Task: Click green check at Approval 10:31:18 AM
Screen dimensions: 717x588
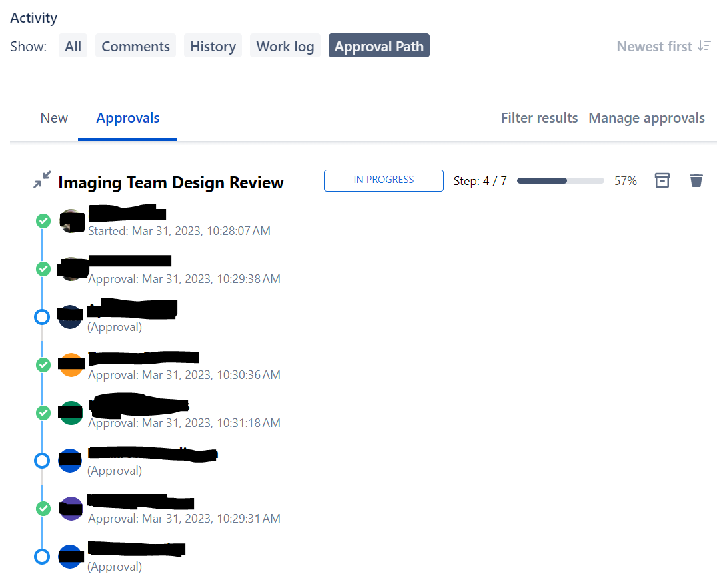Action: pos(43,413)
